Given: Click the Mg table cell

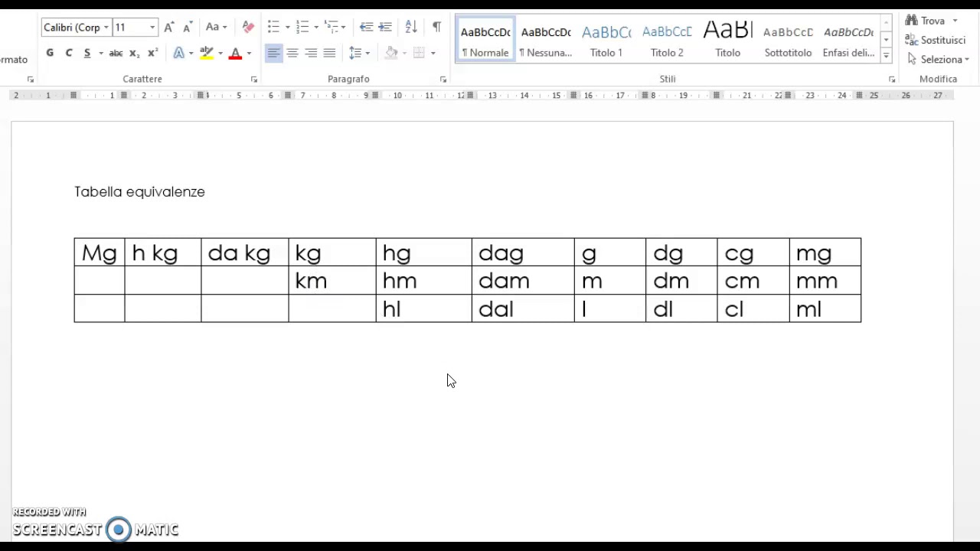Looking at the screenshot, I should [100, 253].
